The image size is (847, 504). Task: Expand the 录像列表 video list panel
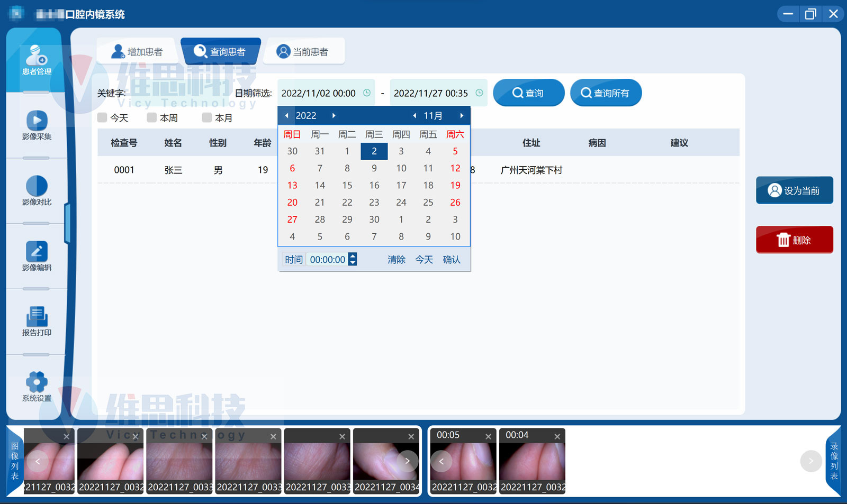834,461
